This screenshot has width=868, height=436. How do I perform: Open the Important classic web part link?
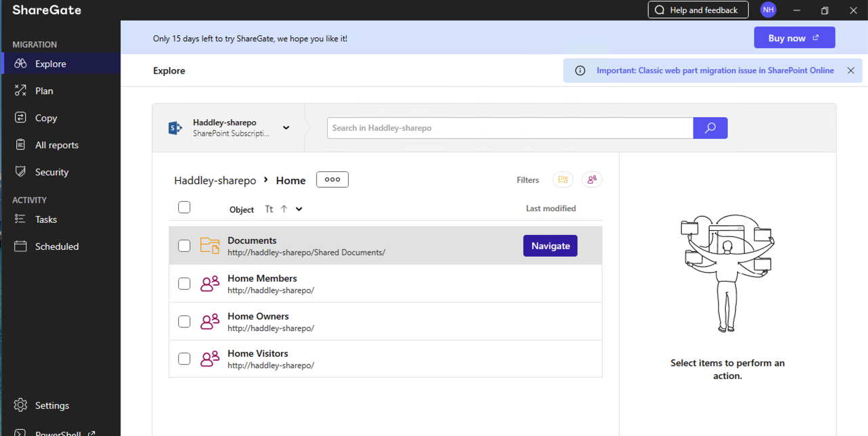(x=715, y=70)
